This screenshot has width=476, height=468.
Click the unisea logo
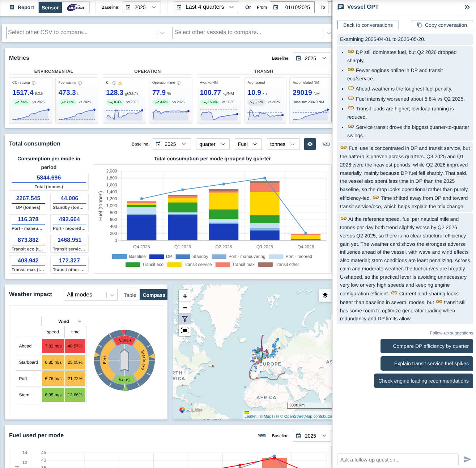76,7
